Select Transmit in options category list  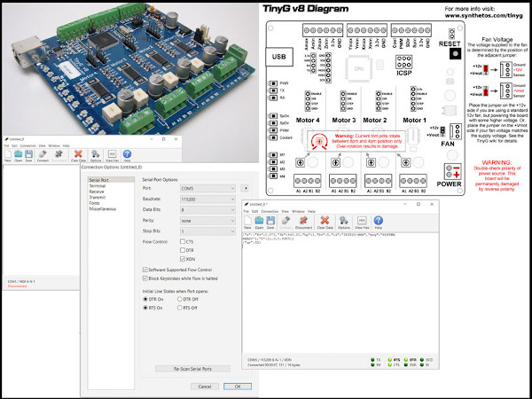pos(98,197)
